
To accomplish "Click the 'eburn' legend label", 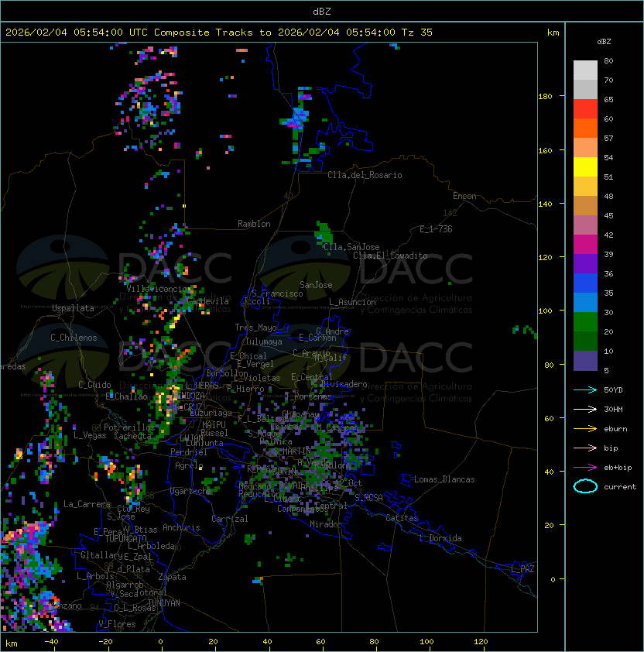I will (615, 429).
